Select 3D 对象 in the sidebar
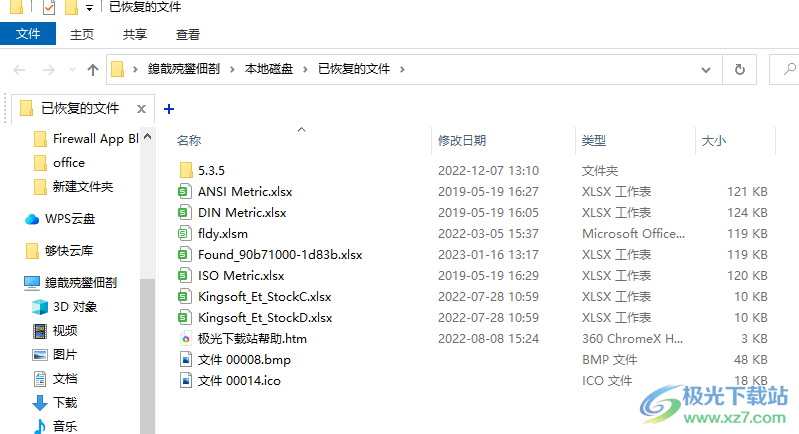799x434 pixels. (64, 307)
